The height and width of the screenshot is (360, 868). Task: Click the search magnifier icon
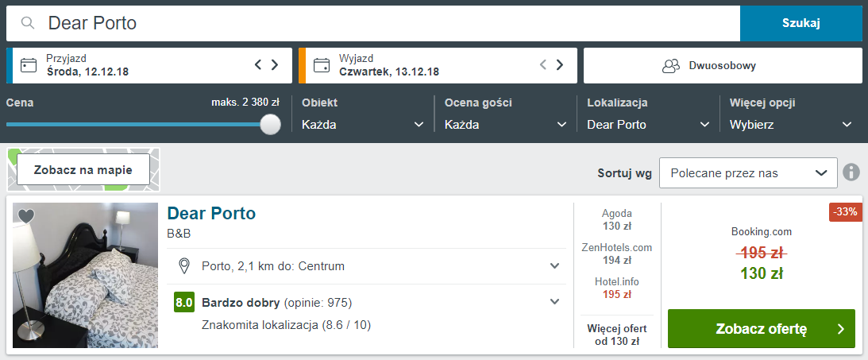(28, 23)
